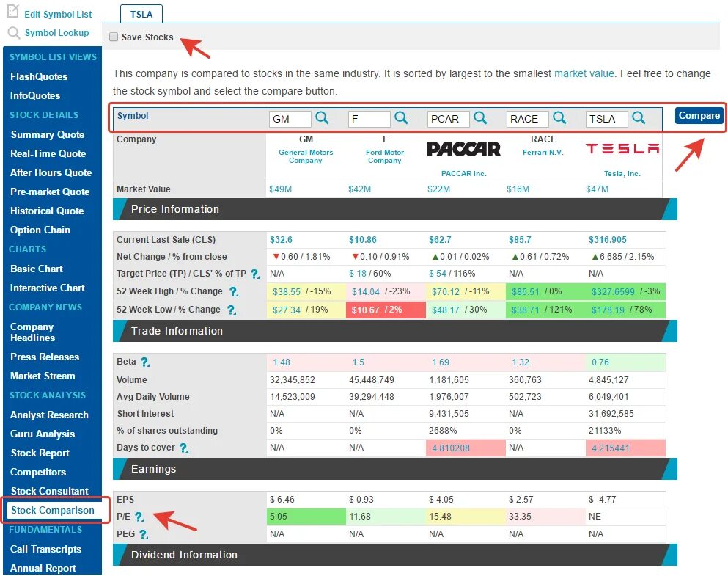Click the search icon next to GM field
The image size is (728, 576).
coord(322,118)
